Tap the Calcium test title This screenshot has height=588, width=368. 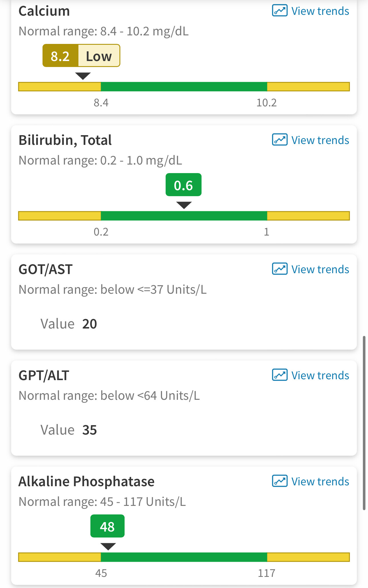click(x=44, y=11)
